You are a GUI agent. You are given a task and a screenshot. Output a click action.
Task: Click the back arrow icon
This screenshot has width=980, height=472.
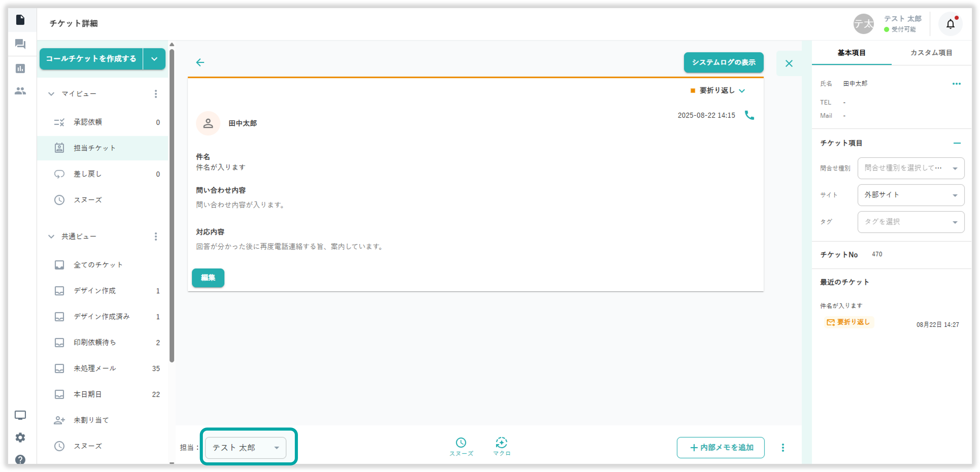200,62
